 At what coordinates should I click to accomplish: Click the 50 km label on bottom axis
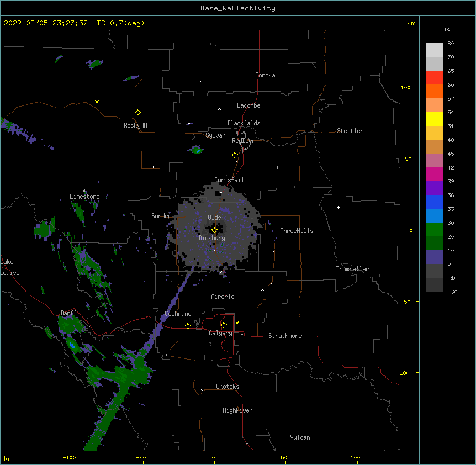(284, 458)
